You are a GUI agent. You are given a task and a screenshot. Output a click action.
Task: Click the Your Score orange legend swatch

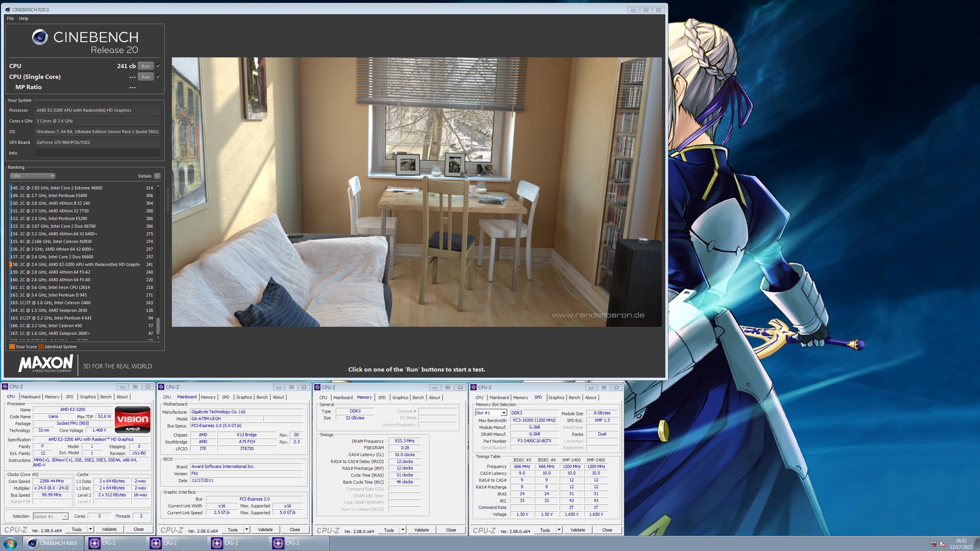click(12, 347)
